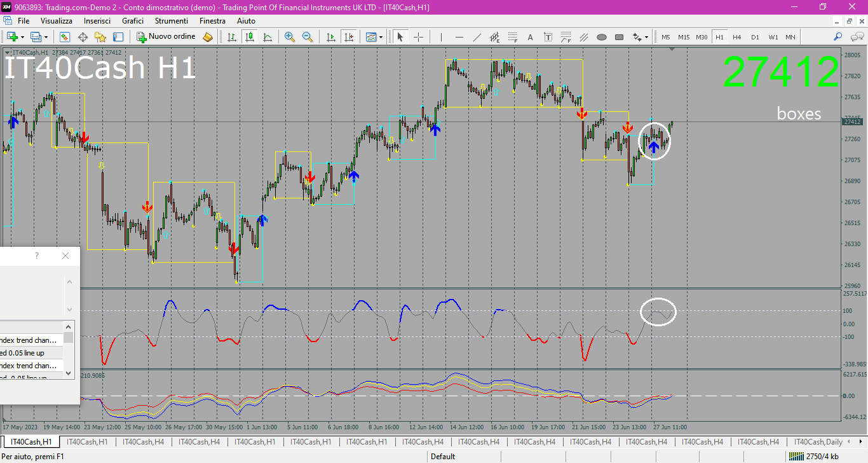Click the 27412 price label on axis
Viewport: 868px width, 463px height.
pyautogui.click(x=851, y=121)
